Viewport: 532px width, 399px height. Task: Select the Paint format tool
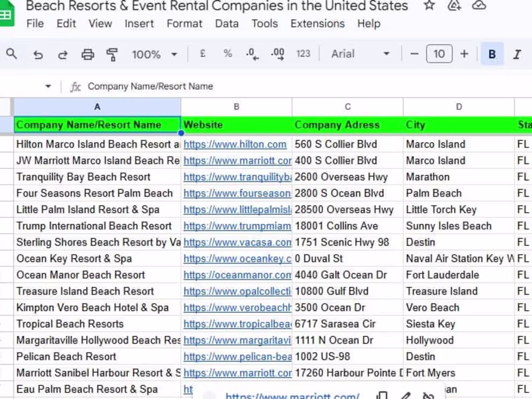(x=112, y=54)
